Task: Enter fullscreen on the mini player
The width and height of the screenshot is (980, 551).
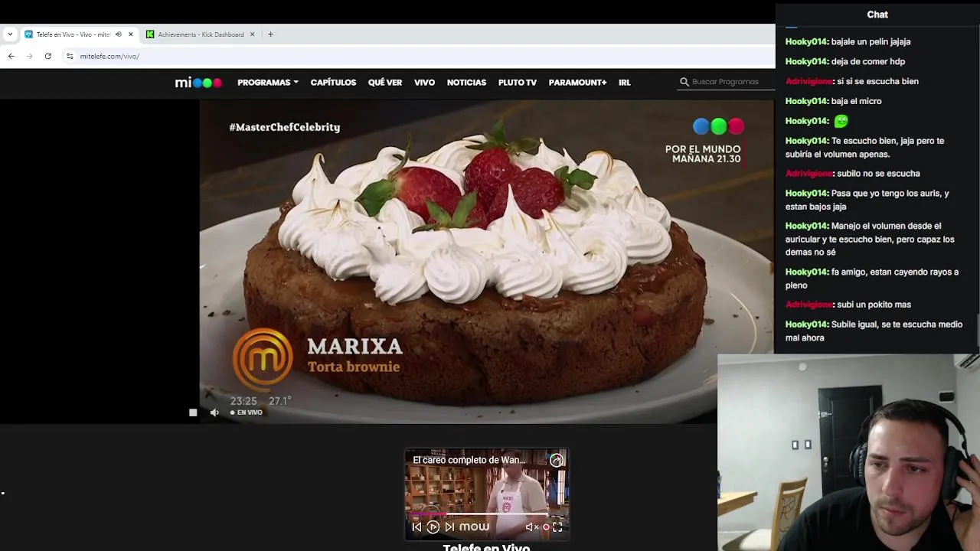Action: [x=557, y=527]
